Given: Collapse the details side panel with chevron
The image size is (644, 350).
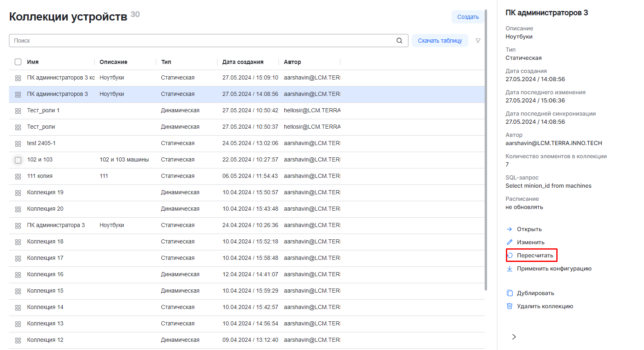Looking at the screenshot, I should point(514,336).
